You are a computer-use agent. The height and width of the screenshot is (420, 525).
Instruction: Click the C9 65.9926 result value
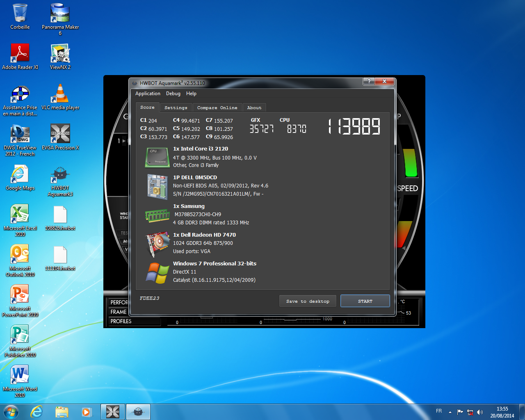pos(219,137)
